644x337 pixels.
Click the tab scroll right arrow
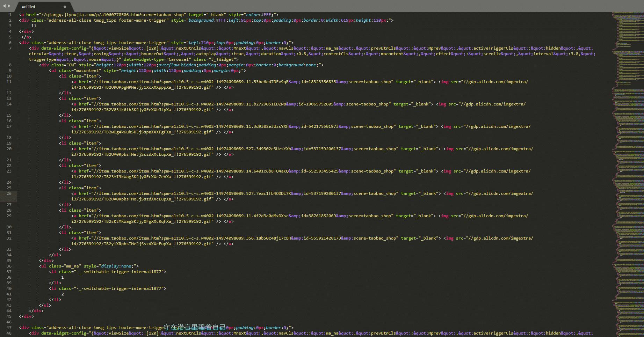click(9, 6)
